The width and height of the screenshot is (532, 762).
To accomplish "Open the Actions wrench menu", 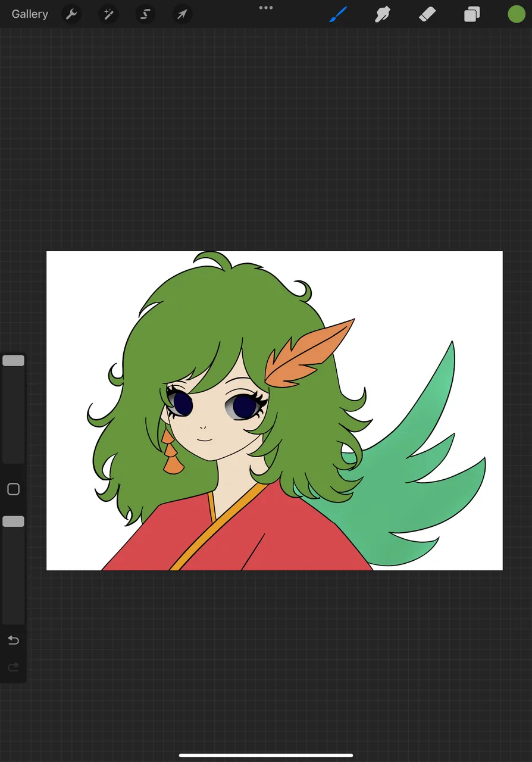I will point(71,14).
